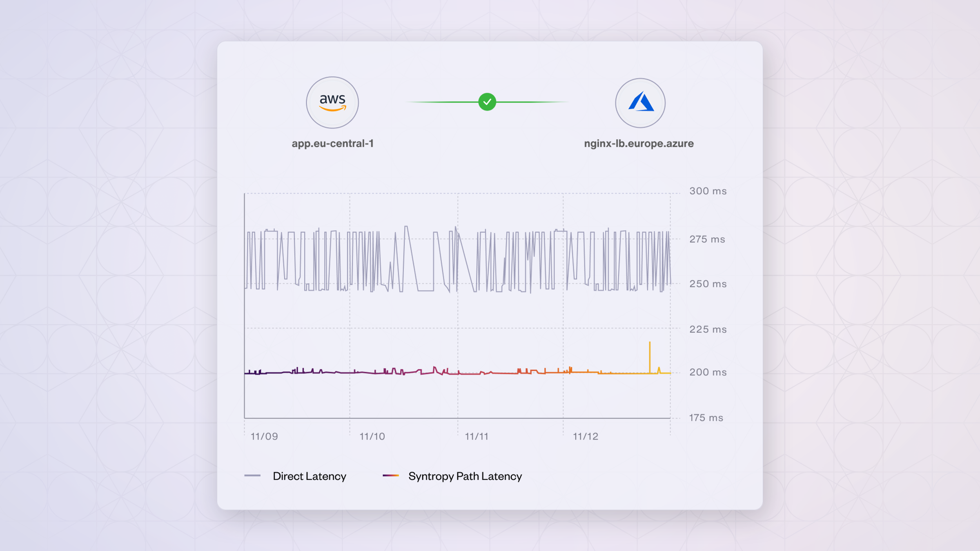This screenshot has height=551, width=980.
Task: Toggle the Syntropy Path Latency legend entry
Action: tap(465, 476)
